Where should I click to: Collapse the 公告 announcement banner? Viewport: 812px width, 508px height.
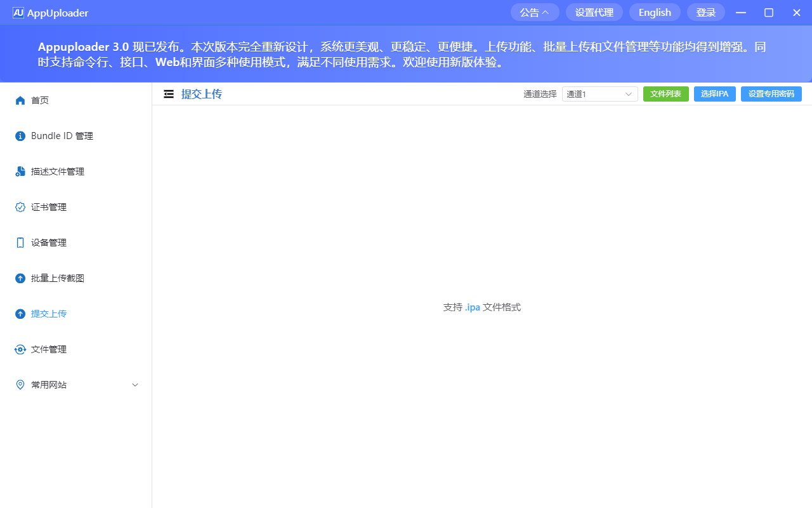pos(534,12)
